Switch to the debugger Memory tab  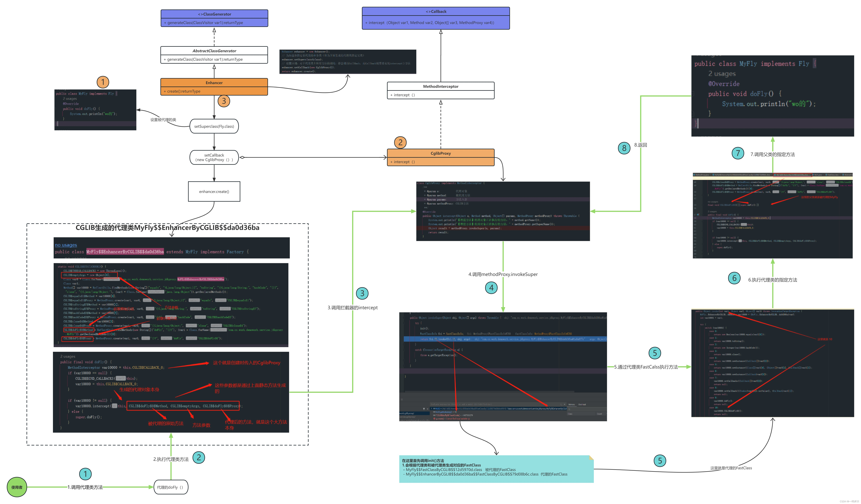(572, 405)
